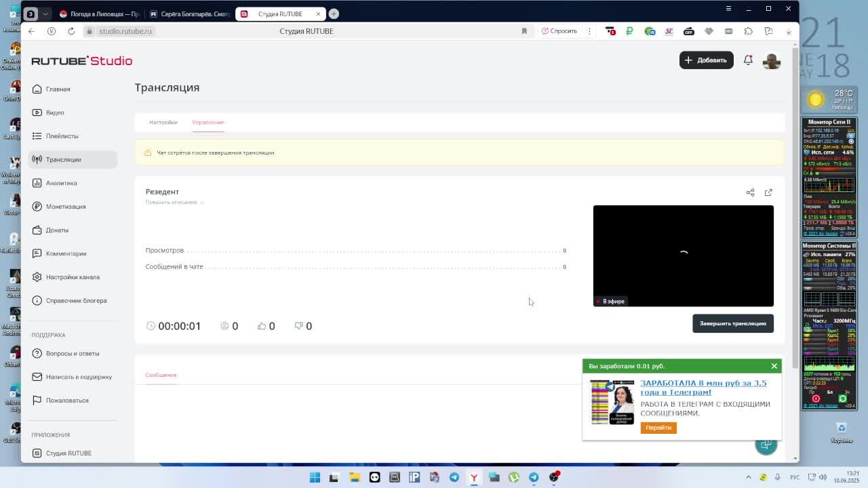Open the Главная page in the sidebar
868x488 pixels.
click(73, 89)
